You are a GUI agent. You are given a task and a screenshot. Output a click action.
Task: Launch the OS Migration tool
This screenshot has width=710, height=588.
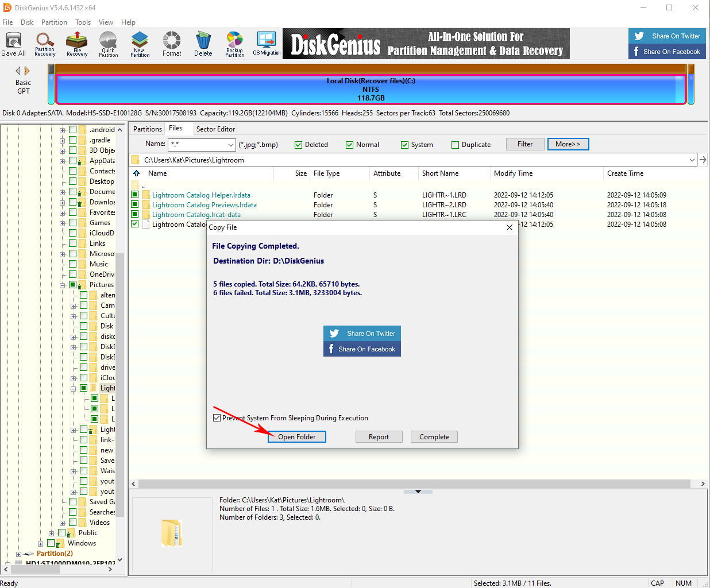267,44
